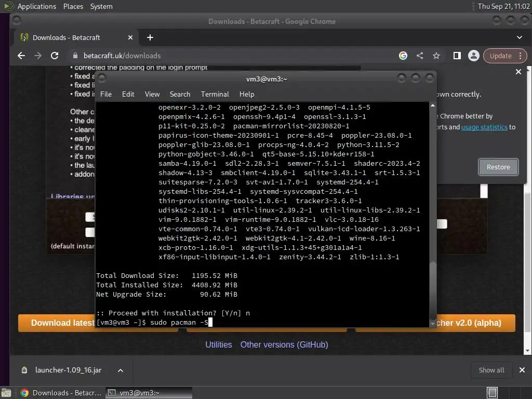Open Google icon in address bar
The width and height of the screenshot is (532, 399).
point(403,56)
